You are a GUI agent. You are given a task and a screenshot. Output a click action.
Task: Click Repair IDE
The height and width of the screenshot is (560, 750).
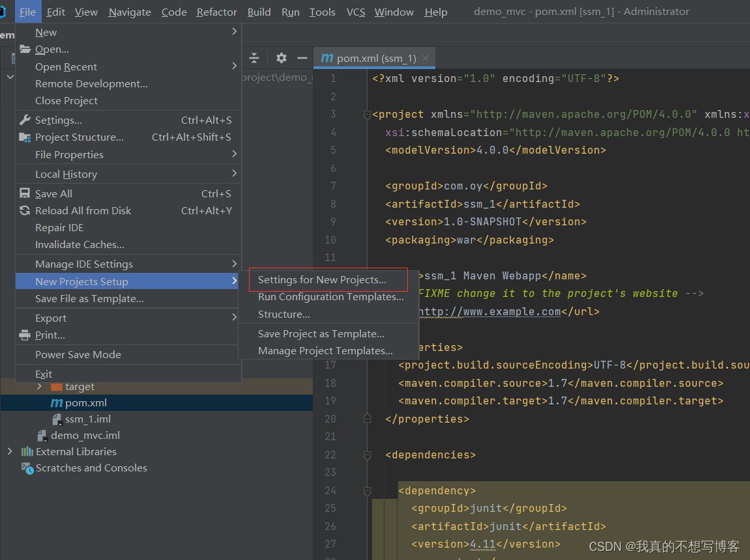pos(128,227)
